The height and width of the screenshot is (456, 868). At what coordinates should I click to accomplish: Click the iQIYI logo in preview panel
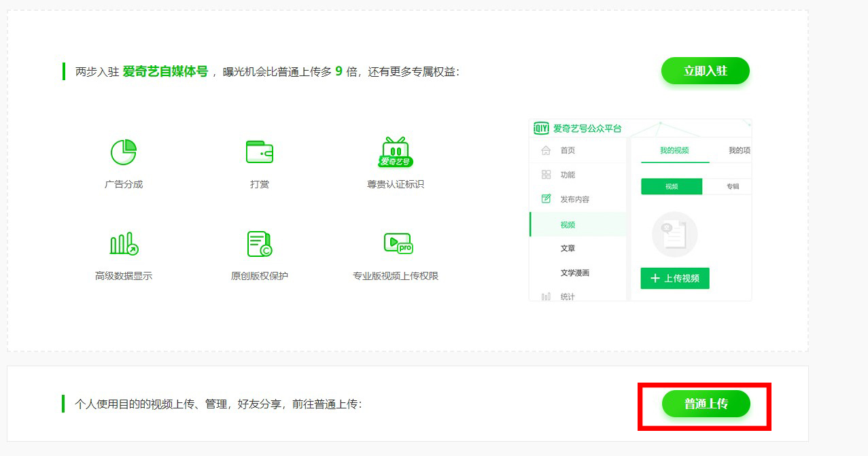point(541,128)
